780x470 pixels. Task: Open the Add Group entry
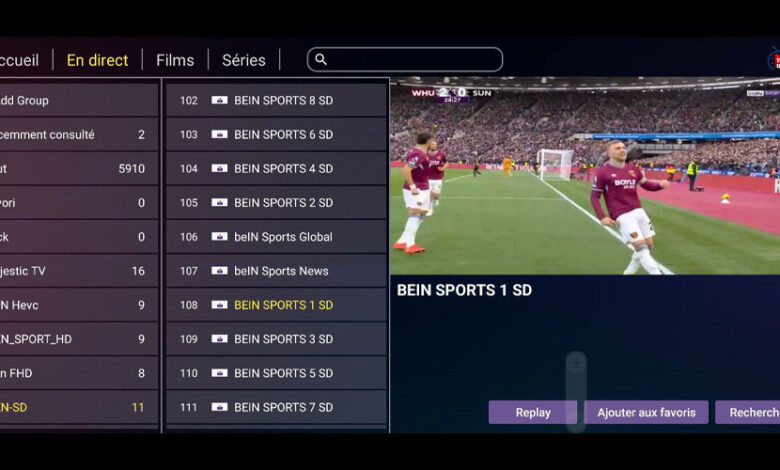coord(79,100)
